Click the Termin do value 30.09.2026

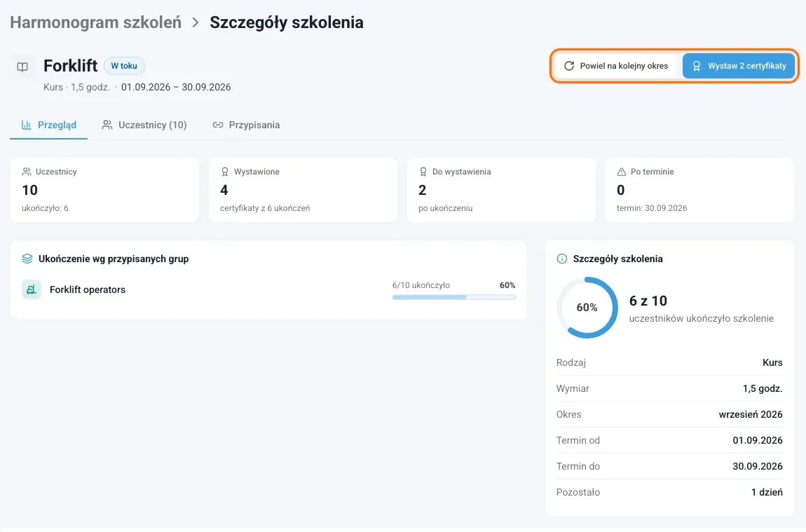coord(758,466)
